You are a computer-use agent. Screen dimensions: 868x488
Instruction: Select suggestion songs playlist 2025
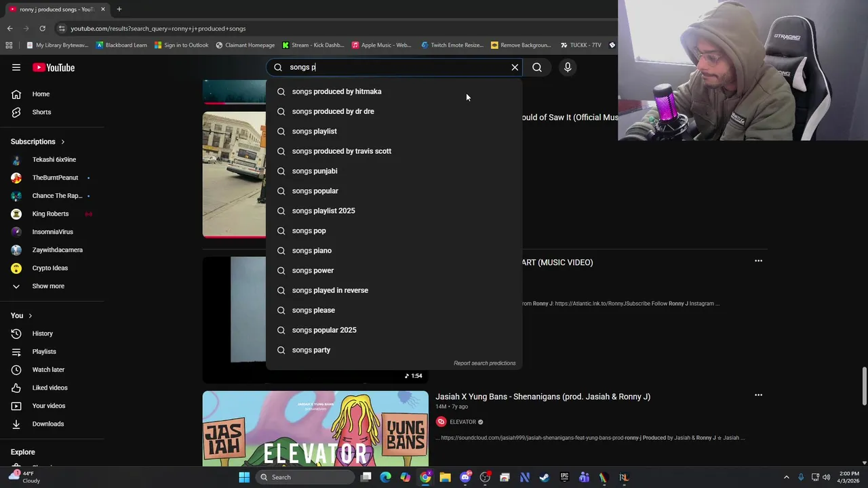(394, 211)
